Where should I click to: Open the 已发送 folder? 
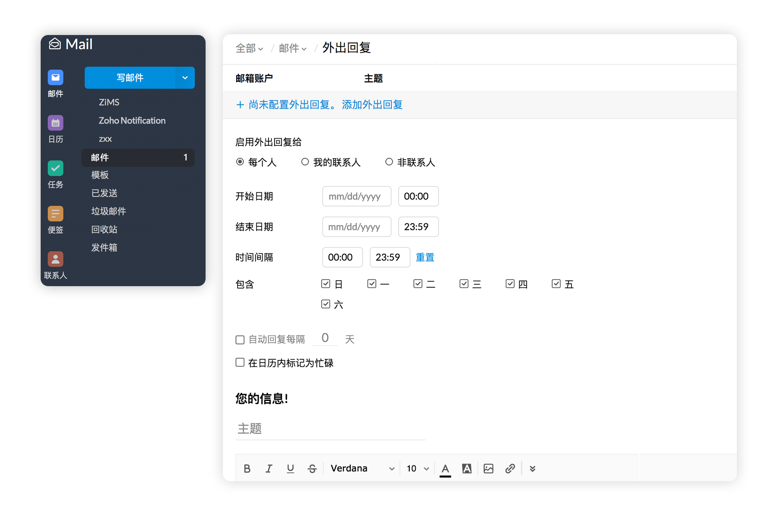pyautogui.click(x=104, y=193)
